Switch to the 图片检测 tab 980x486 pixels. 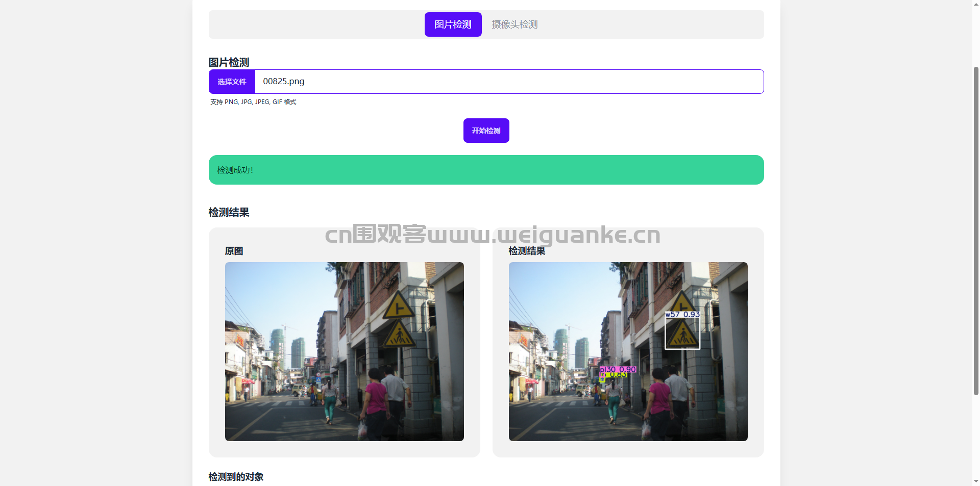coord(453,24)
